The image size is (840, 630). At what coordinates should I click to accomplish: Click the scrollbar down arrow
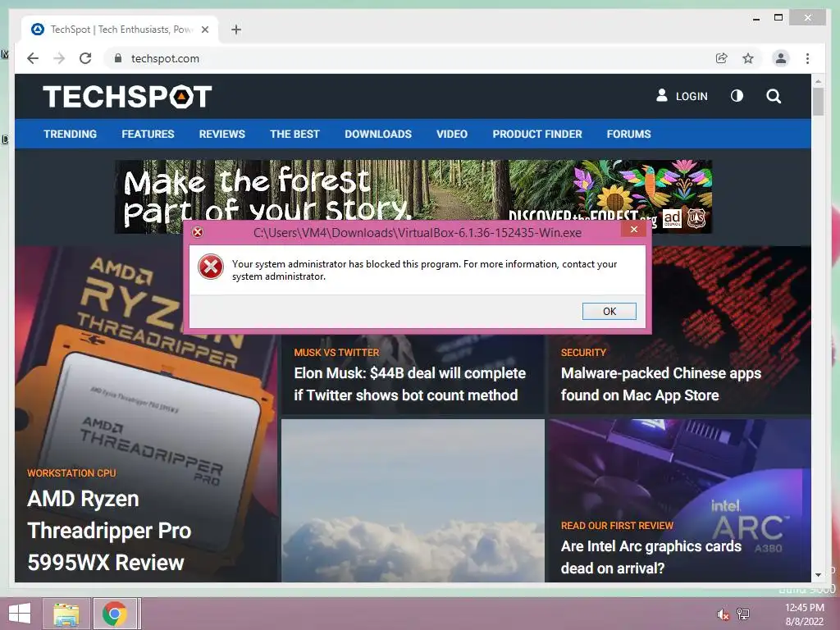tap(818, 575)
